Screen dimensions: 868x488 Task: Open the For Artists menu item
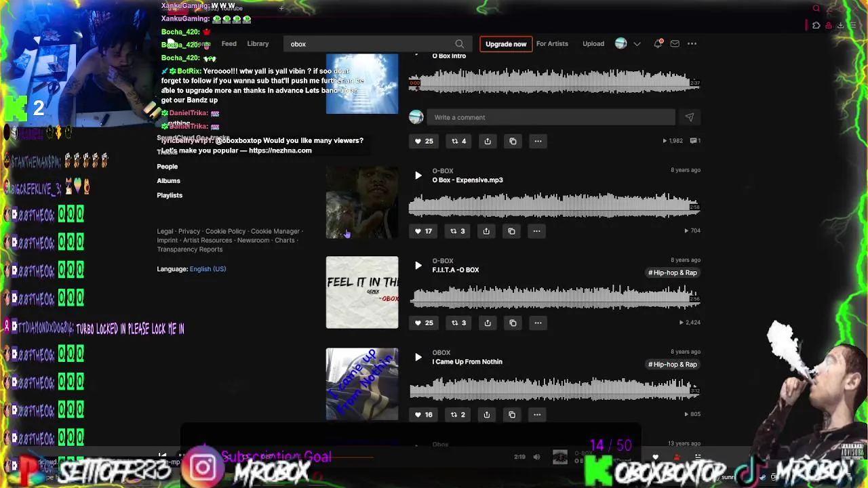coord(552,44)
